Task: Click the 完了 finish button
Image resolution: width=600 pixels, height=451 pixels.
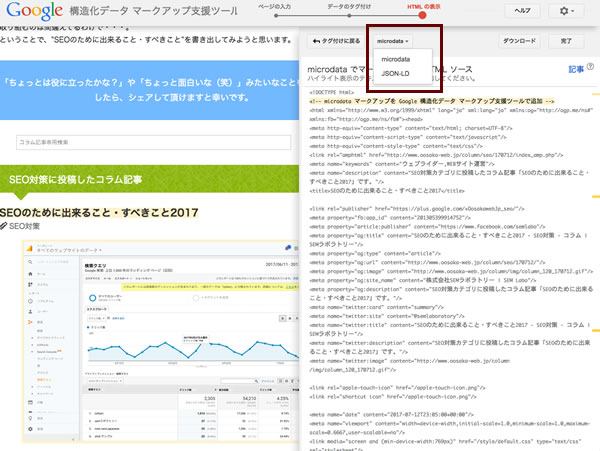Action: point(566,41)
